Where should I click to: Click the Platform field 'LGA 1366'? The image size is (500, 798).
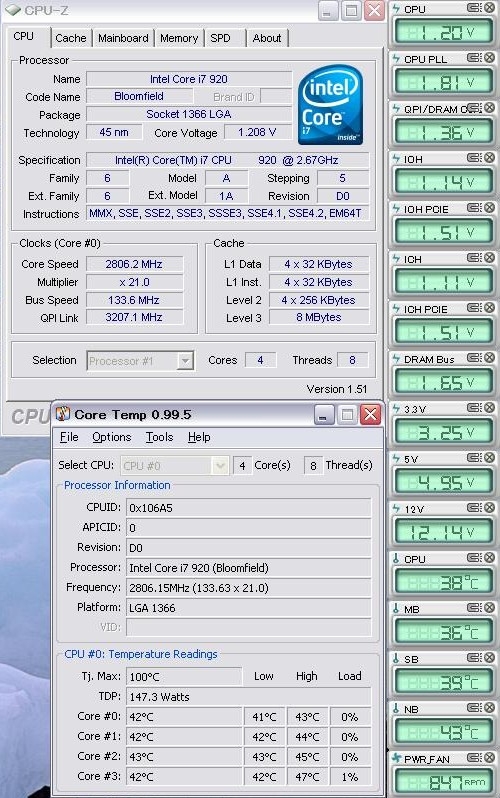pyautogui.click(x=248, y=608)
